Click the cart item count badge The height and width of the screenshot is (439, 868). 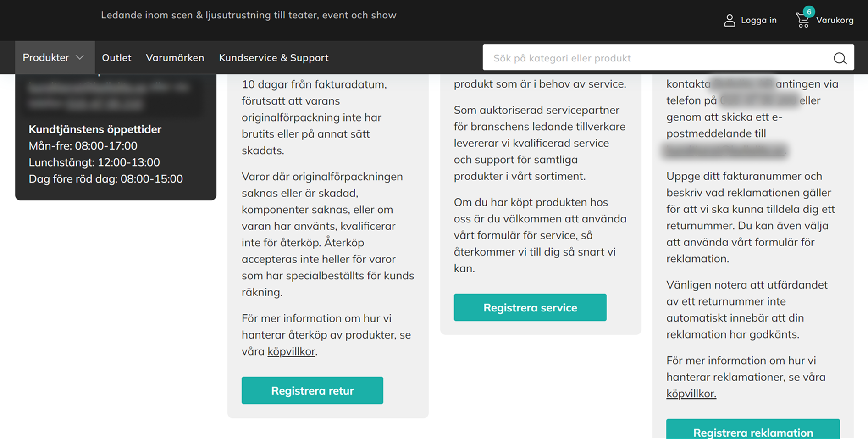click(x=809, y=12)
